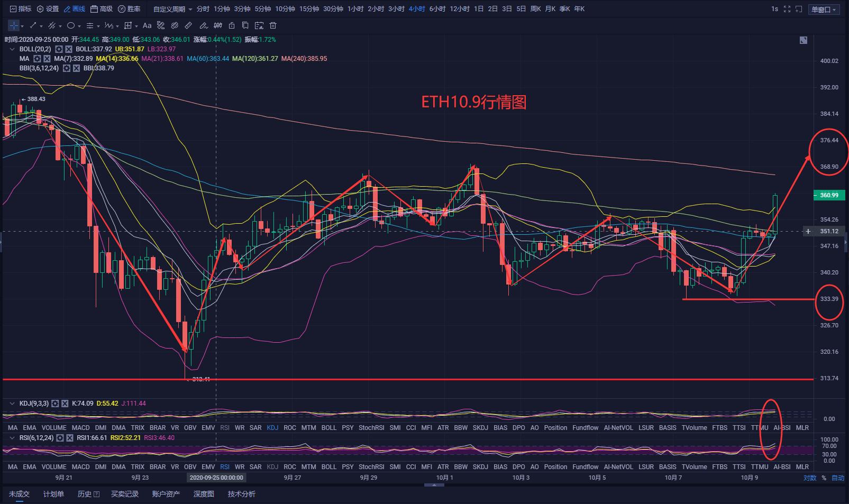Expand the measure grid tool dropdown arrow
849x504 pixels.
pyautogui.click(x=136, y=26)
